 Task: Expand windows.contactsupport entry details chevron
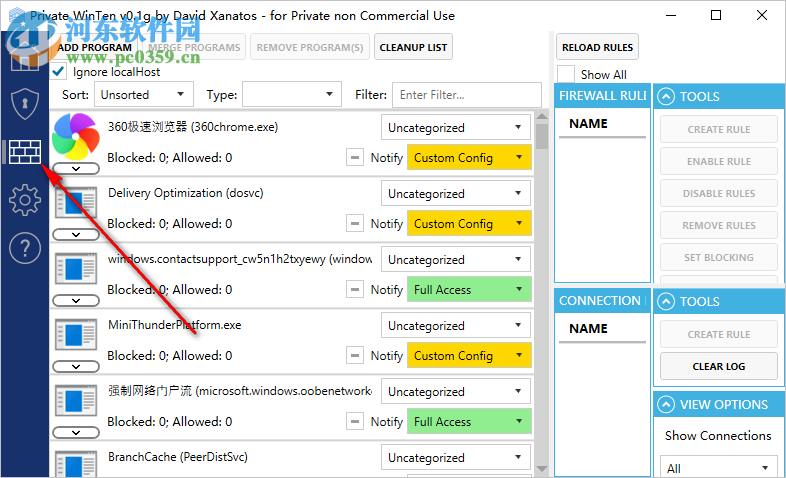coord(76,301)
